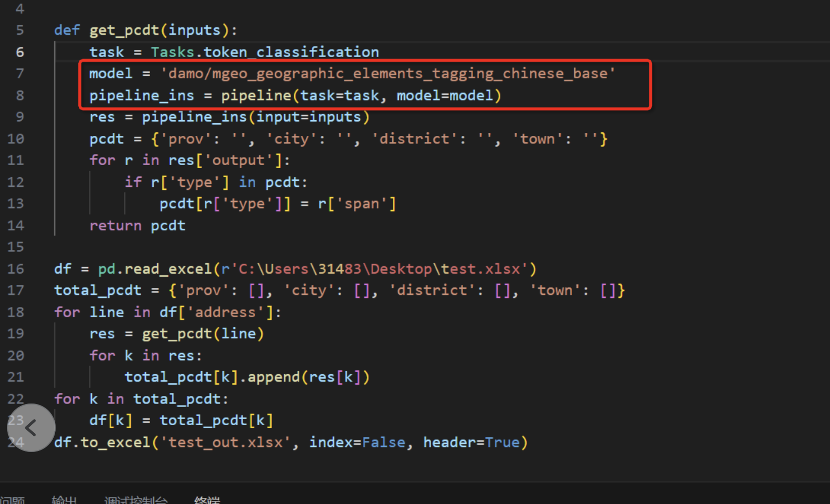This screenshot has width=830, height=504.
Task: Click line number 14 in the gutter
Action: (16, 226)
